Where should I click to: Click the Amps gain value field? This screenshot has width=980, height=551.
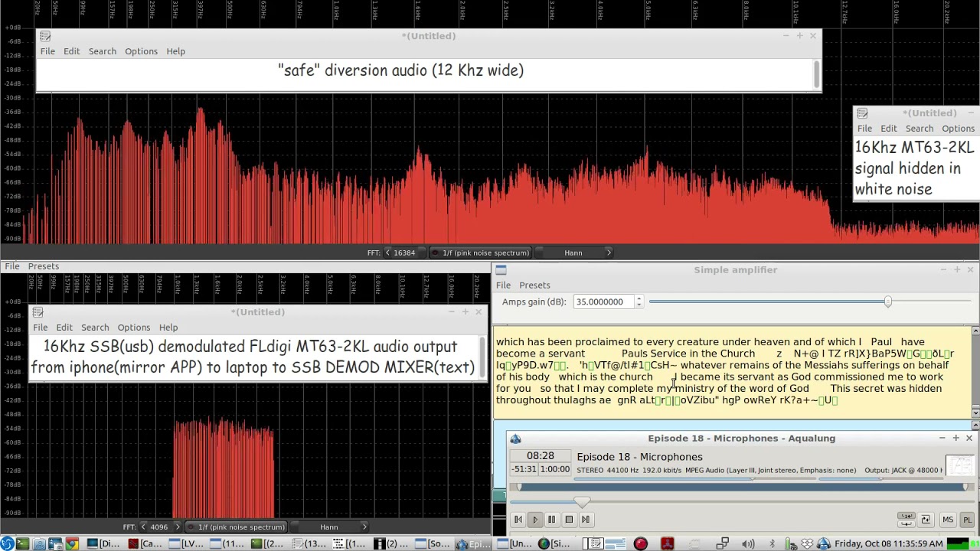pos(604,302)
